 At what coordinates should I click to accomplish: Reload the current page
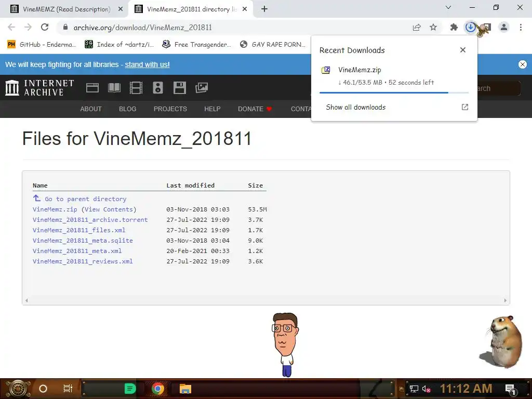click(x=45, y=27)
